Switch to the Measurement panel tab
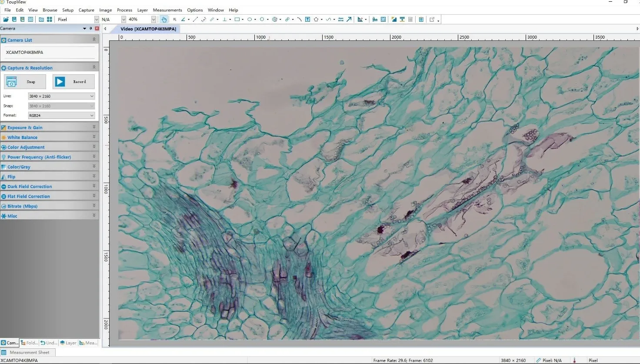Screen dimensions: 640x364 pos(88,343)
